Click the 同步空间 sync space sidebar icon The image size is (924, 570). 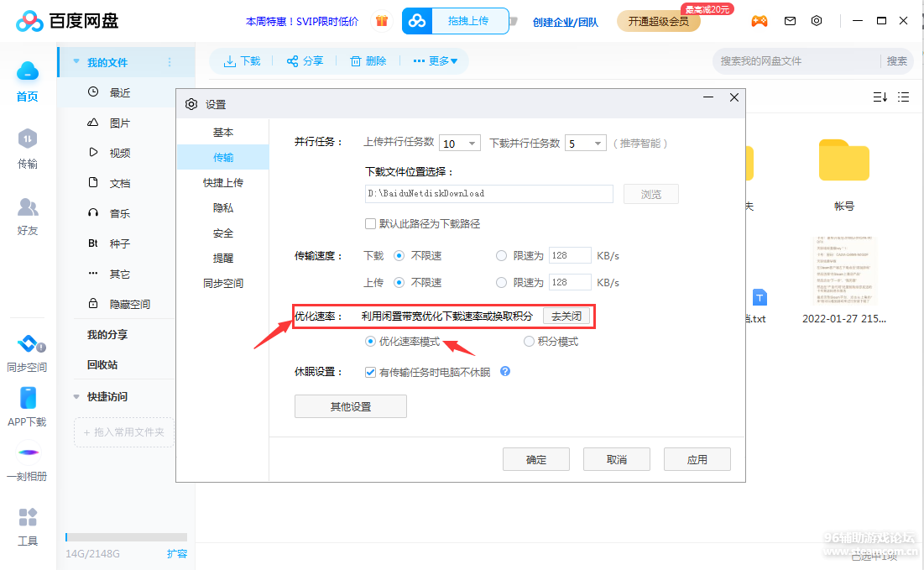pyautogui.click(x=28, y=345)
